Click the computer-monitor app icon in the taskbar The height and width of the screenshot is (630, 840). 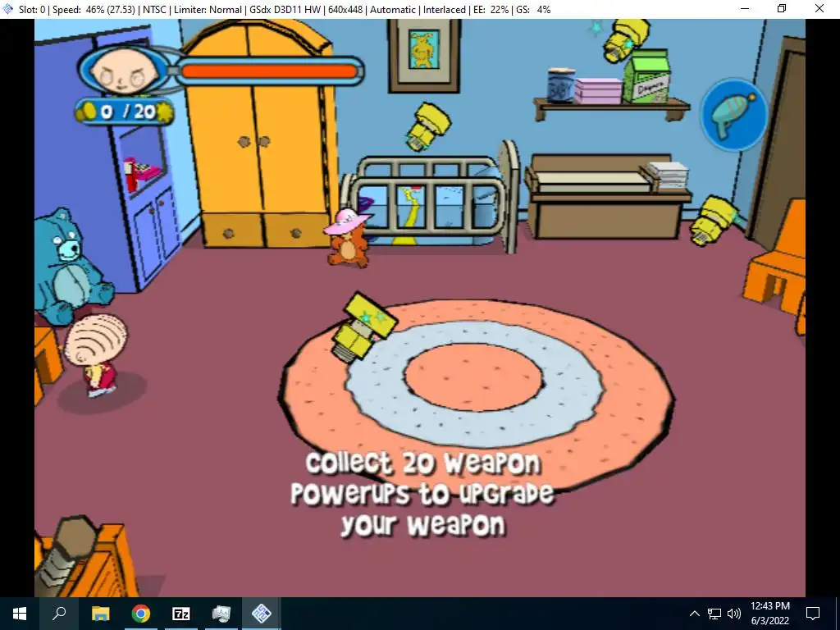tap(221, 614)
